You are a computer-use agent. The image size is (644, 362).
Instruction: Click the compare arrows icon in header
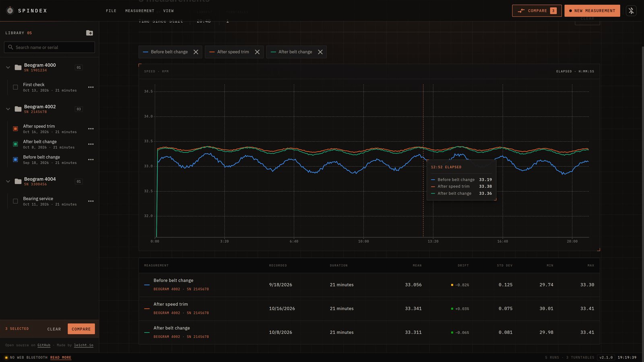tap(521, 11)
